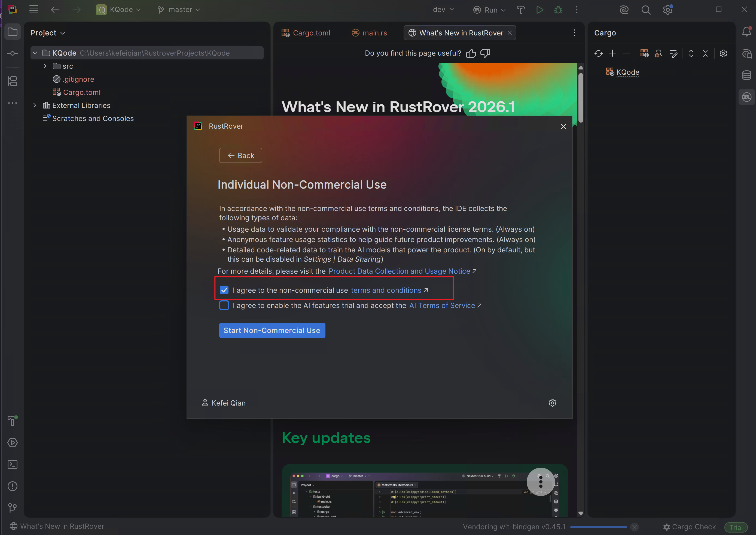Start debugging with the bug icon

coord(558,10)
